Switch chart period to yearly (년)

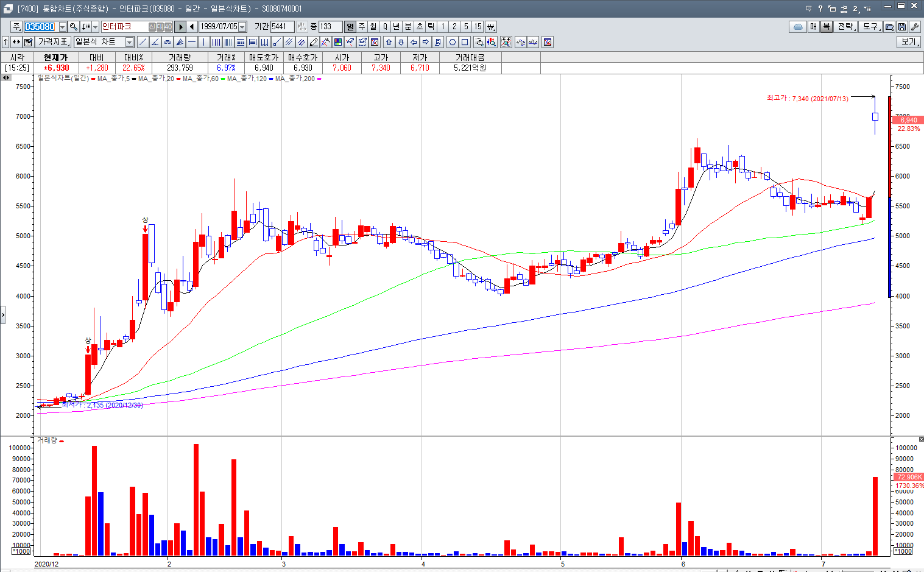397,27
